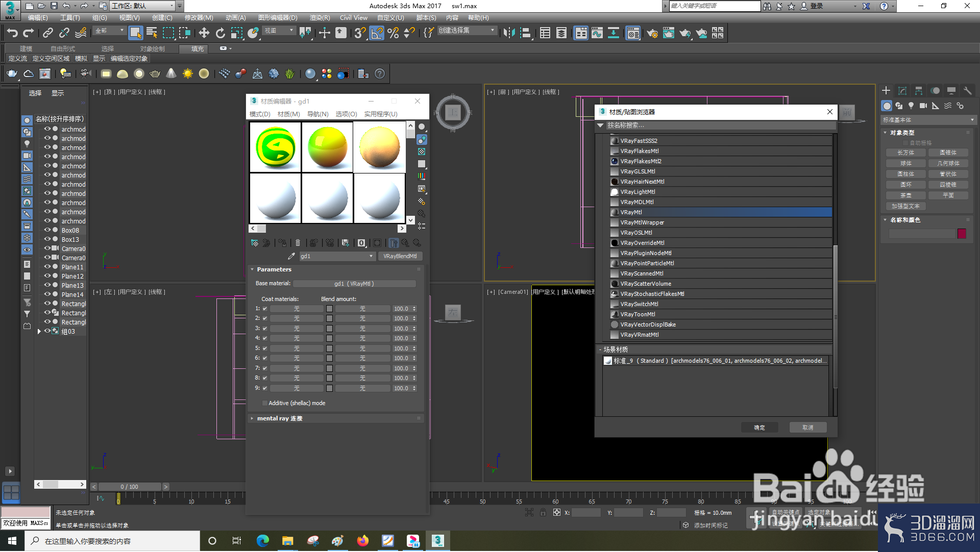Click the VRayBlendMtl type button
Image resolution: width=980 pixels, height=552 pixels.
click(400, 256)
